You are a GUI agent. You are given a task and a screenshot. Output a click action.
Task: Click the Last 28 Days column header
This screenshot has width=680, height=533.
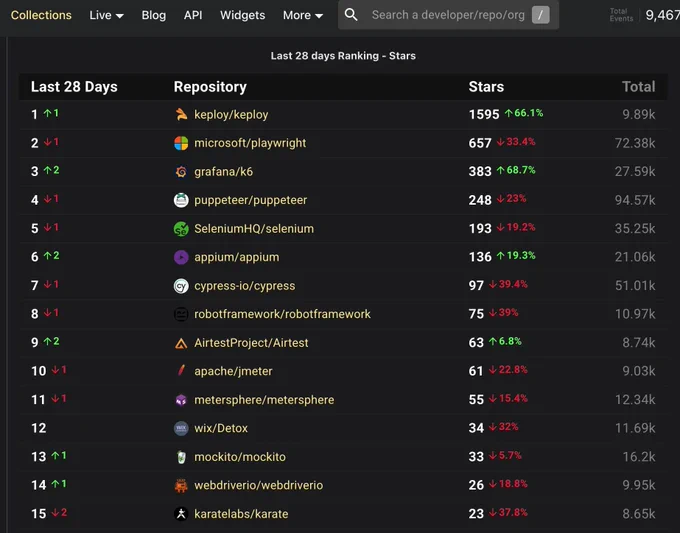click(x=74, y=87)
